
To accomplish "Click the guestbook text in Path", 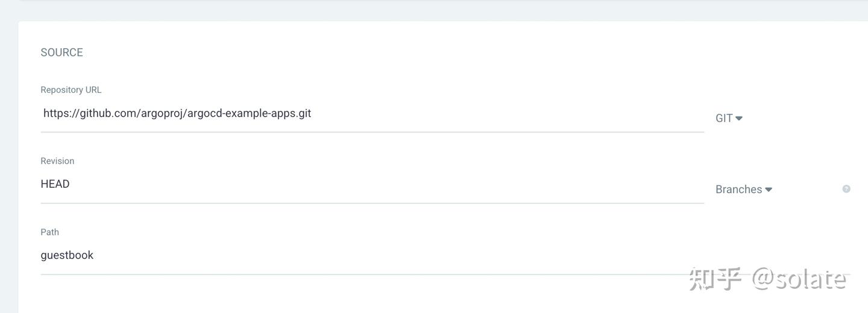I will coord(67,255).
